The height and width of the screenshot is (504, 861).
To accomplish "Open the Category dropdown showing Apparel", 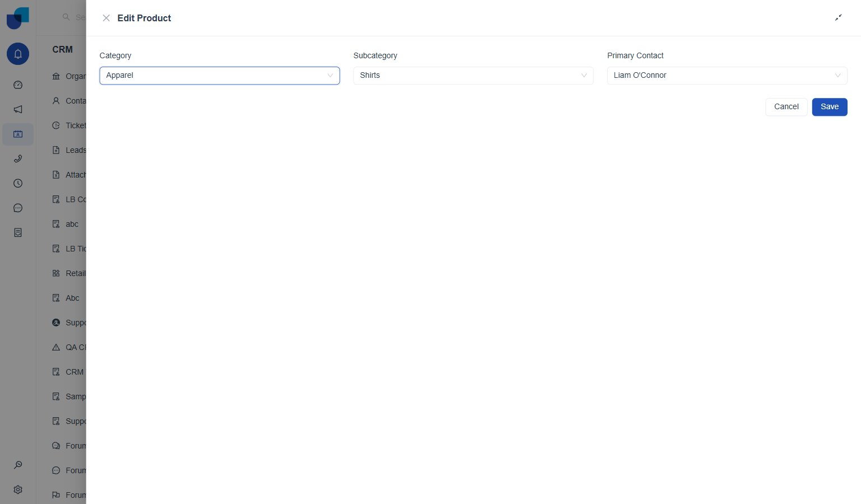I will pyautogui.click(x=220, y=76).
